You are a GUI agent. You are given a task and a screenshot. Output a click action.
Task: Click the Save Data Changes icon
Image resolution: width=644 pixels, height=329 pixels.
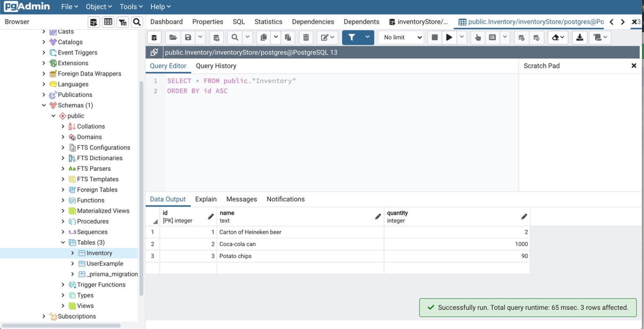(x=216, y=37)
